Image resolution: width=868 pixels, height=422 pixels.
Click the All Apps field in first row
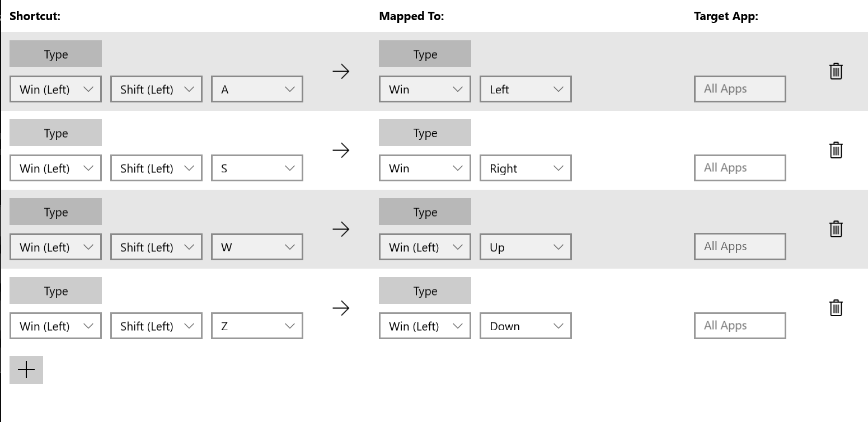(739, 88)
